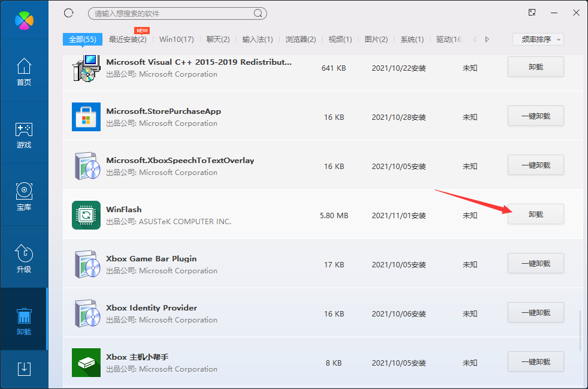
Task: Open the 频率排序 sort dropdown
Action: (538, 40)
